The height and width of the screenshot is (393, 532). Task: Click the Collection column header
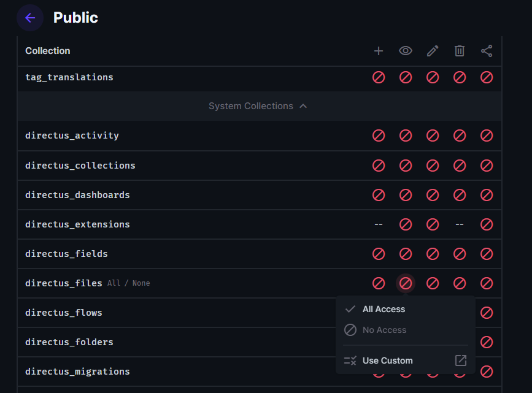[x=47, y=51]
